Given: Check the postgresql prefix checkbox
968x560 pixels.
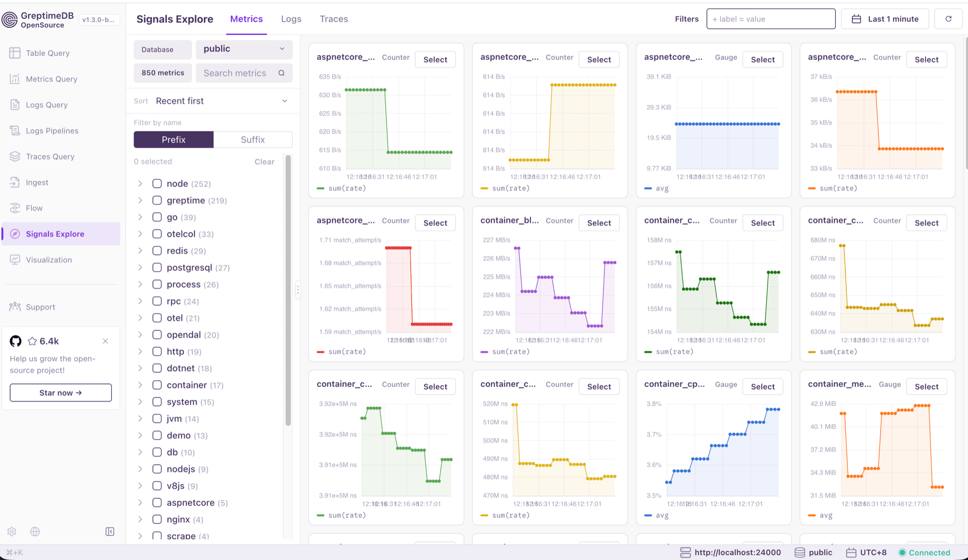Looking at the screenshot, I should 157,268.
